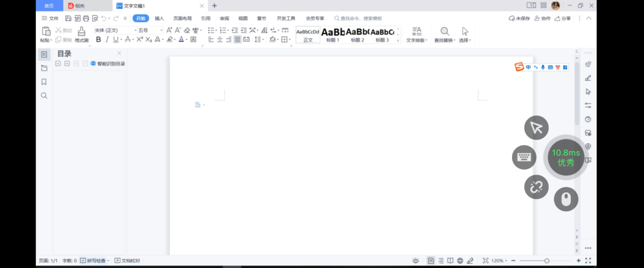Screen dimensions: 644x268
Task: Click the Share (分享) button
Action: point(562,19)
